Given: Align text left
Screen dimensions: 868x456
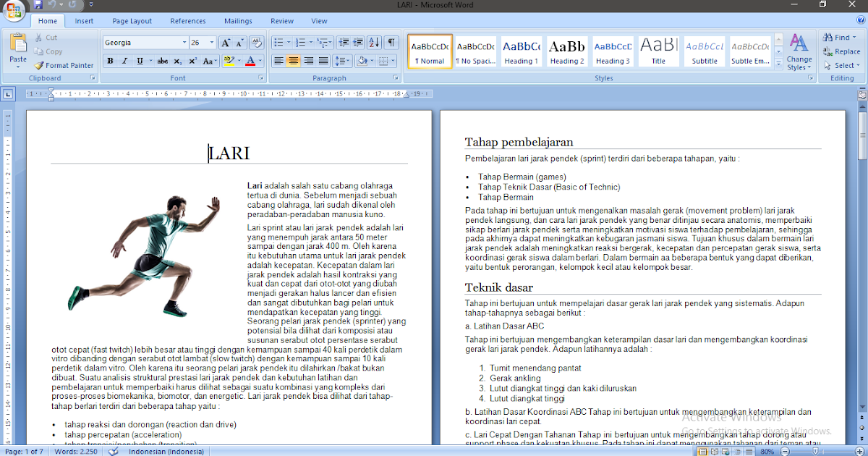Looking at the screenshot, I should coord(278,61).
